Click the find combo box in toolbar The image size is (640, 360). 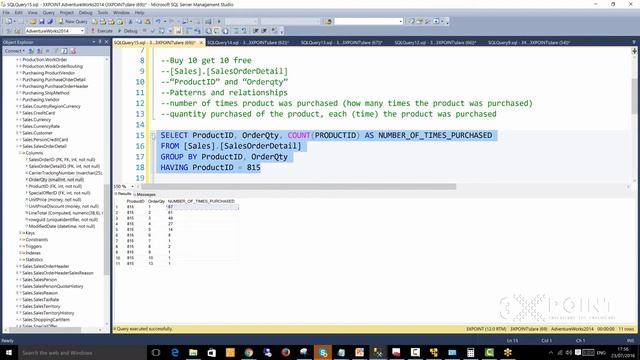point(368,21)
